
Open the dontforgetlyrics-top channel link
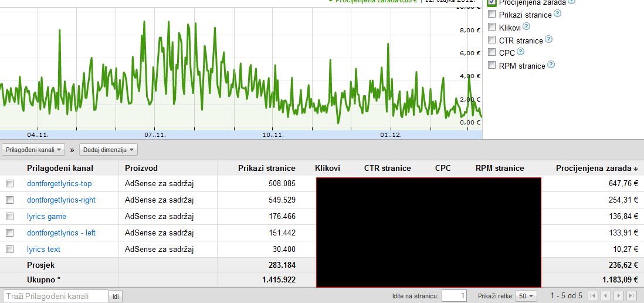[59, 183]
